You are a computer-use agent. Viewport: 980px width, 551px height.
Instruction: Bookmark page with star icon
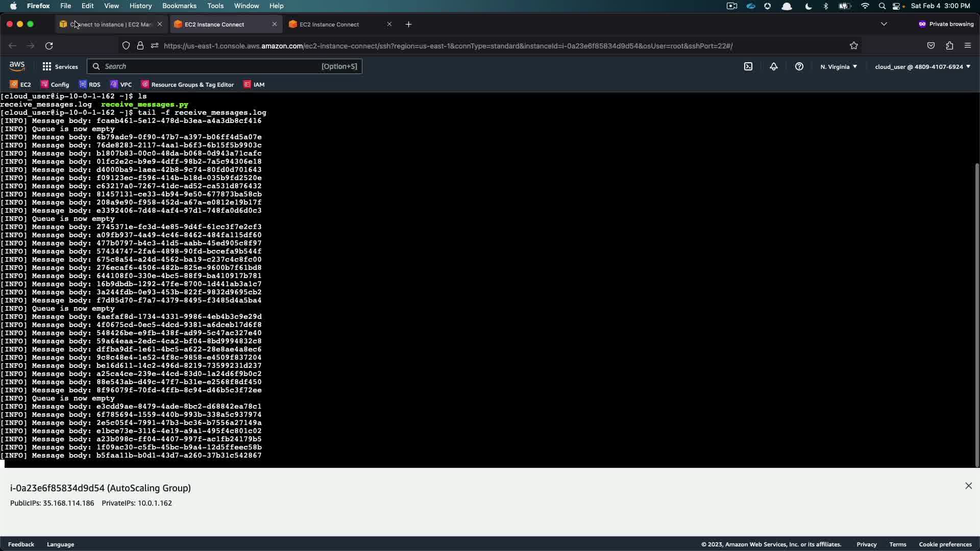pos(853,46)
